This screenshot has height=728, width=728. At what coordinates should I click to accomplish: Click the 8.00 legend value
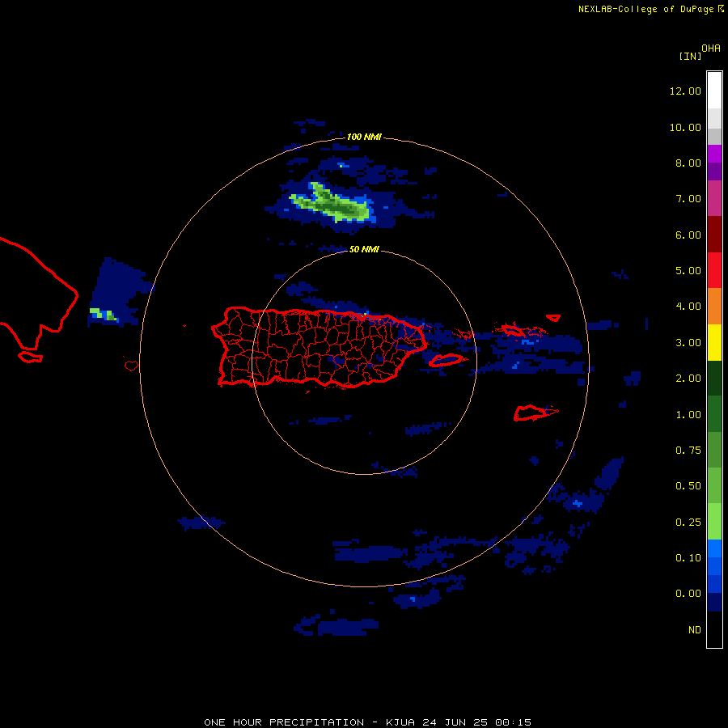pos(688,163)
